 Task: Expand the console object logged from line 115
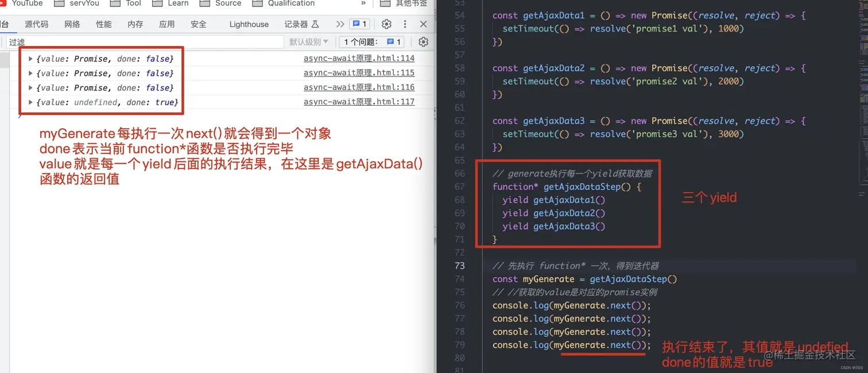click(31, 73)
